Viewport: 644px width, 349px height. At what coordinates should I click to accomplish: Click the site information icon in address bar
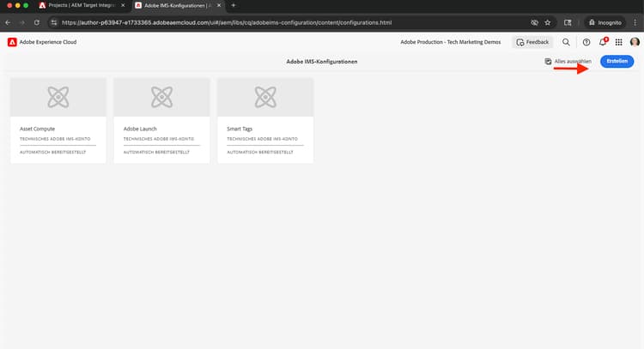coord(54,22)
